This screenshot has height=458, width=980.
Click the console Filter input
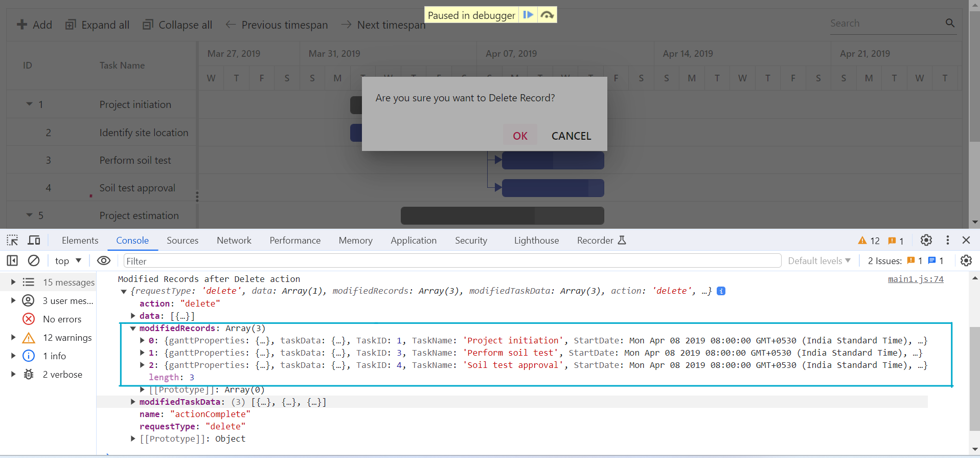pyautogui.click(x=452, y=261)
